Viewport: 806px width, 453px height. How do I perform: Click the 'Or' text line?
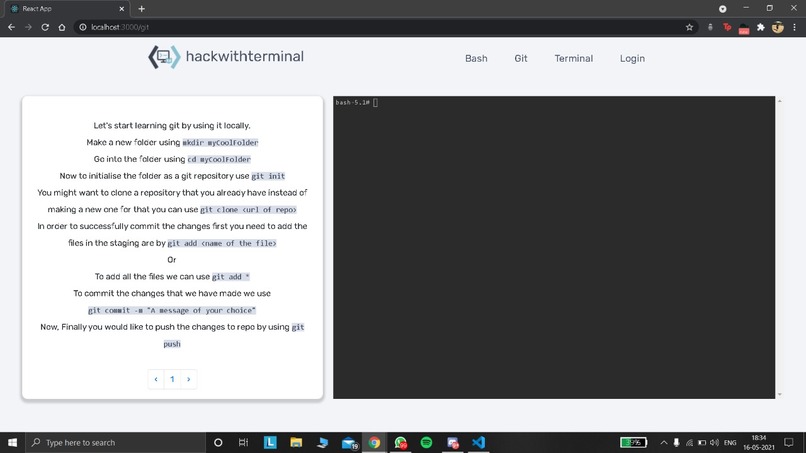pos(172,260)
